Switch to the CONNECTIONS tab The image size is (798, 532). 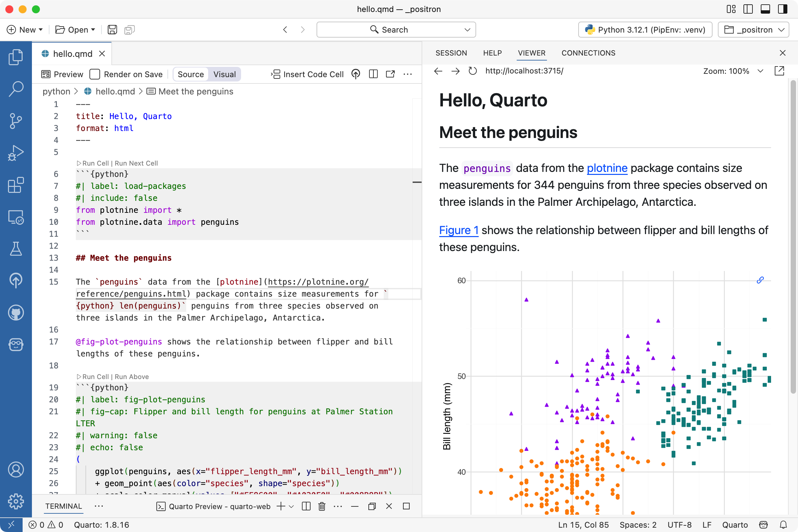pyautogui.click(x=588, y=53)
